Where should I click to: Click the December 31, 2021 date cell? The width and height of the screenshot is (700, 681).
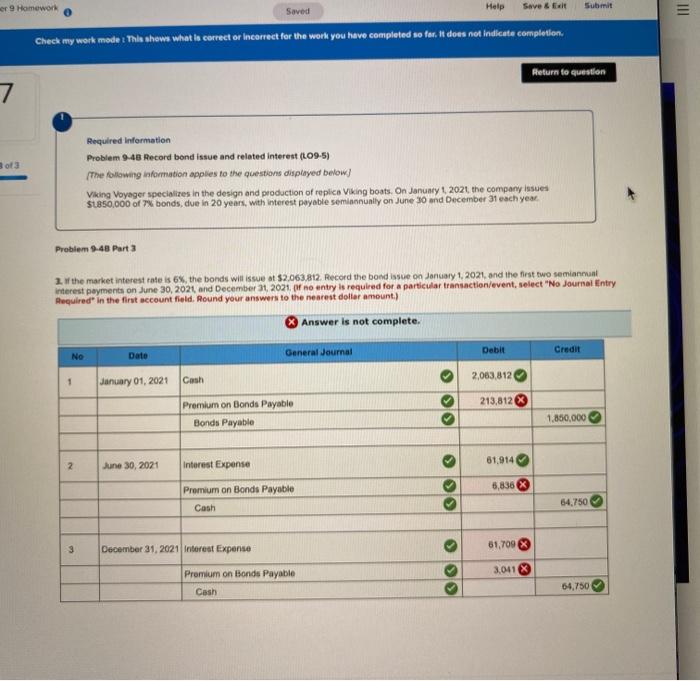[x=140, y=549]
